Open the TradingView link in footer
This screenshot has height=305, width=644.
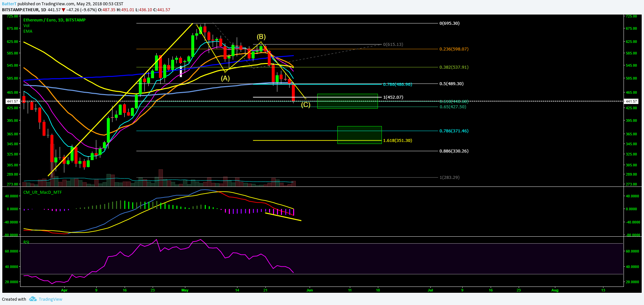(50, 299)
